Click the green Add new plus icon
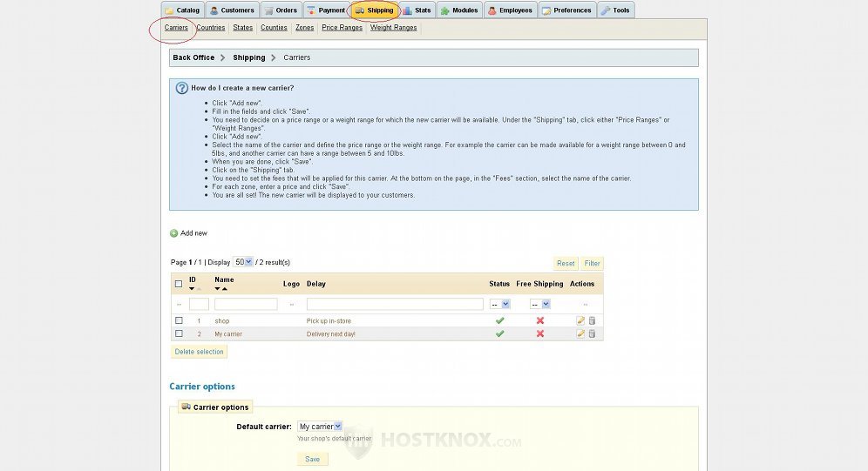 [x=174, y=233]
